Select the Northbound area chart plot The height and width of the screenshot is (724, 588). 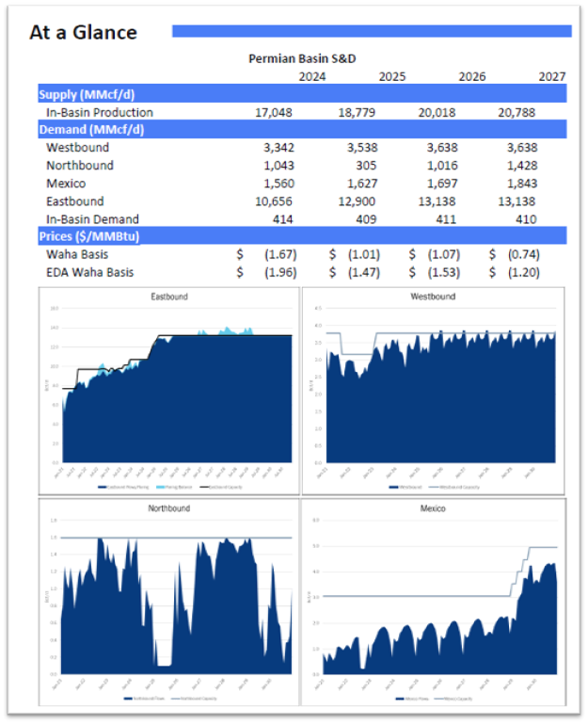pyautogui.click(x=176, y=597)
